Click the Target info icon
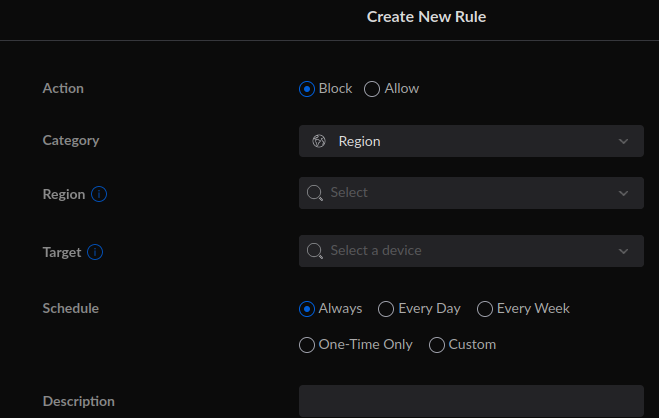Viewport: 659px width, 418px height. [x=95, y=252]
